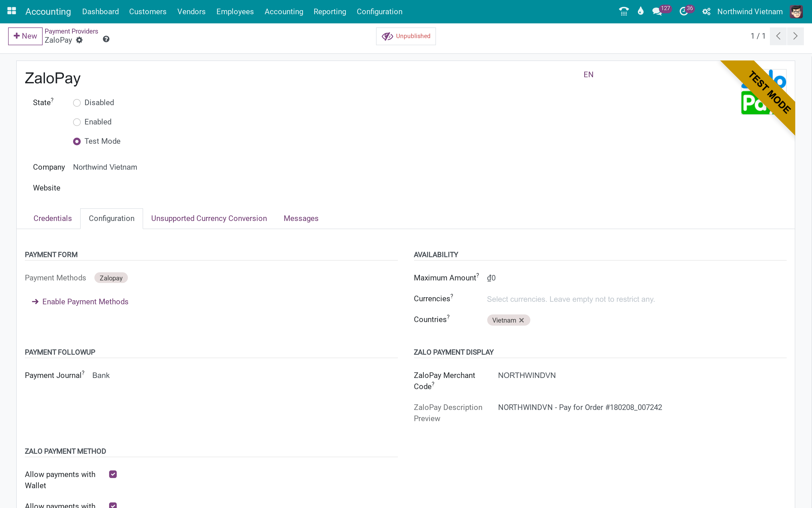Edit ZaloPay Merchant Code field
Image resolution: width=812 pixels, height=508 pixels.
pyautogui.click(x=642, y=375)
